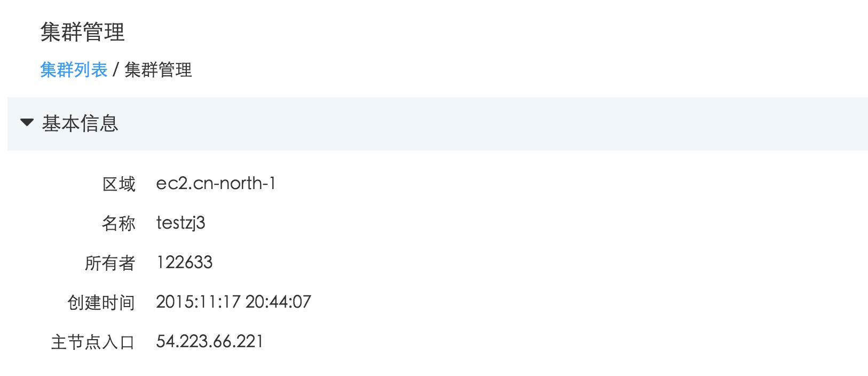
Task: Select the owner ID 122633
Action: point(185,262)
